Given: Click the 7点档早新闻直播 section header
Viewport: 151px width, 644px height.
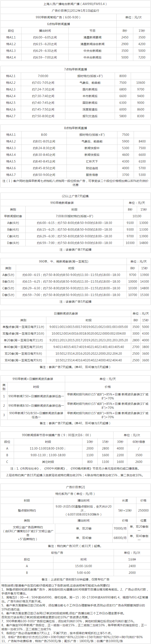Looking at the screenshot, I should 75,69.
